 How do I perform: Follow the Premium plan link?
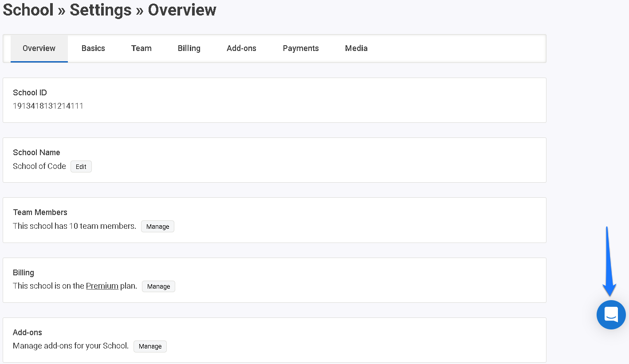tap(102, 286)
